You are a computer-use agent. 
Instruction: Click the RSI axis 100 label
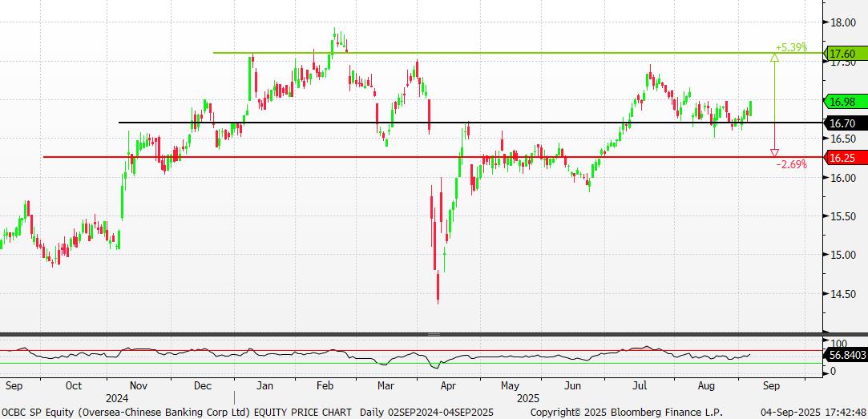tap(839, 344)
